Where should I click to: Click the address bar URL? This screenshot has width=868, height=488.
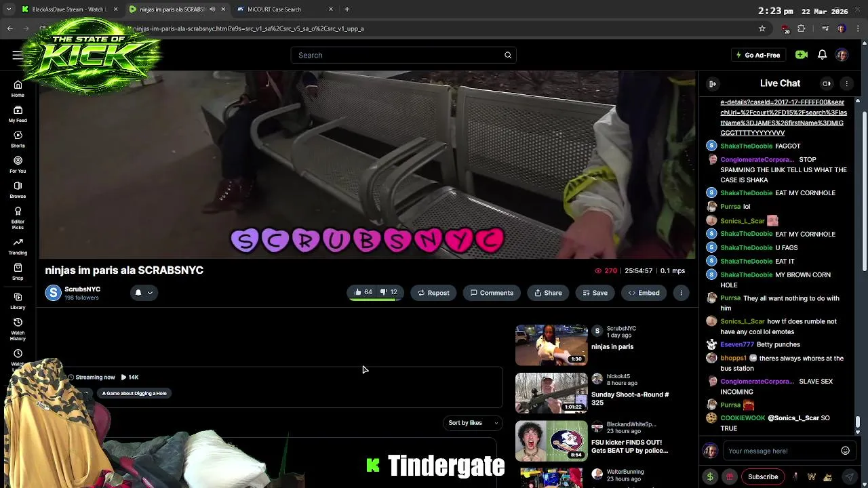click(248, 28)
